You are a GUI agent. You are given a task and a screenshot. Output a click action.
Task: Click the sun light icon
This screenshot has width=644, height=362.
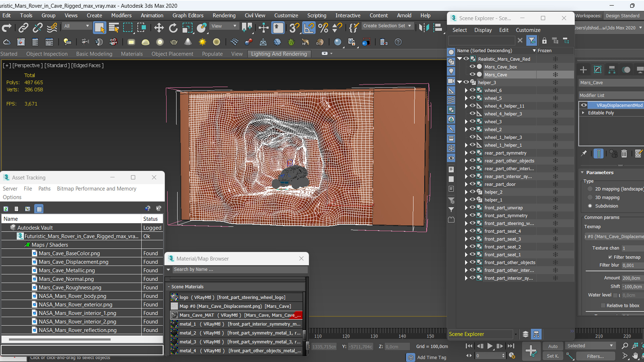(202, 42)
